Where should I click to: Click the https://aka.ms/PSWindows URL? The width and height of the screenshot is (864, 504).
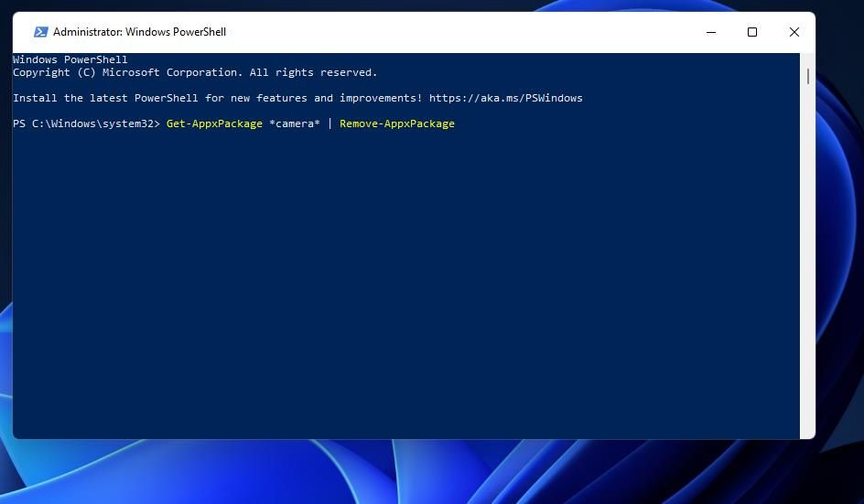point(505,98)
